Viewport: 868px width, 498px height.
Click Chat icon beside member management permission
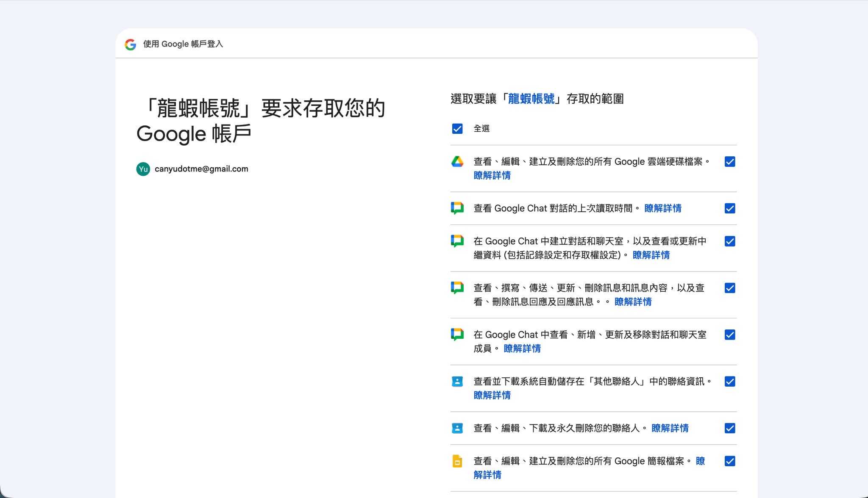[x=457, y=335]
